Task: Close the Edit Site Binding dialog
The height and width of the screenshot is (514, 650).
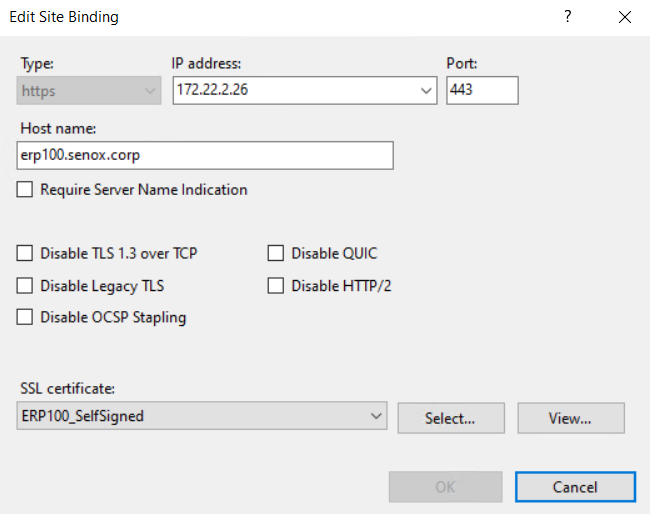Action: (625, 17)
